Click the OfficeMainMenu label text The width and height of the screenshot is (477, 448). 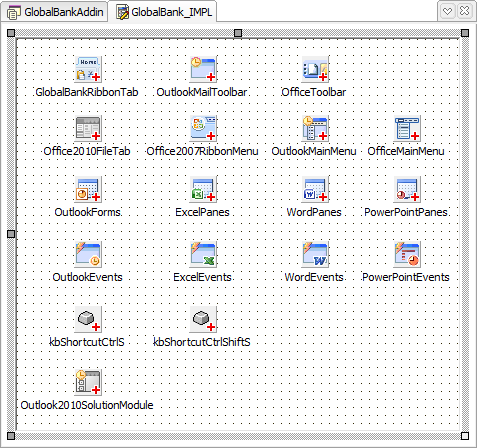point(406,151)
